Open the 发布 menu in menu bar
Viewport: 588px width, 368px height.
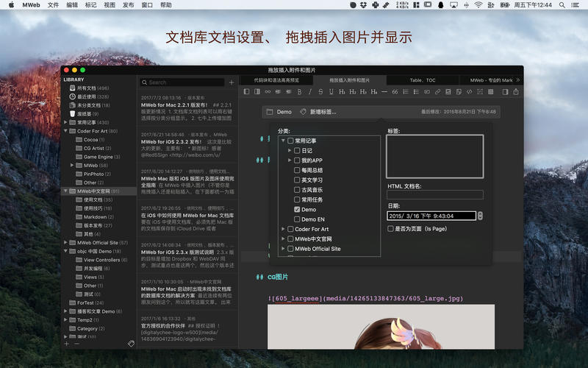click(x=128, y=5)
